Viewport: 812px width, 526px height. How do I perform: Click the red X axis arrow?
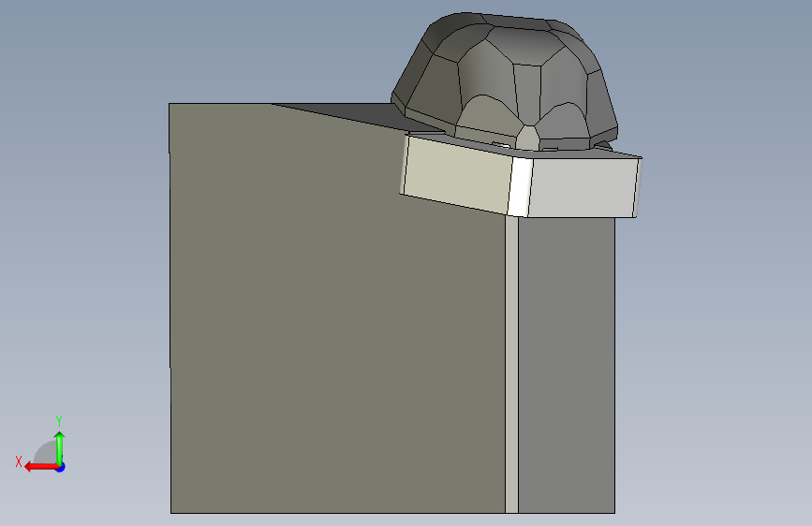click(x=41, y=467)
